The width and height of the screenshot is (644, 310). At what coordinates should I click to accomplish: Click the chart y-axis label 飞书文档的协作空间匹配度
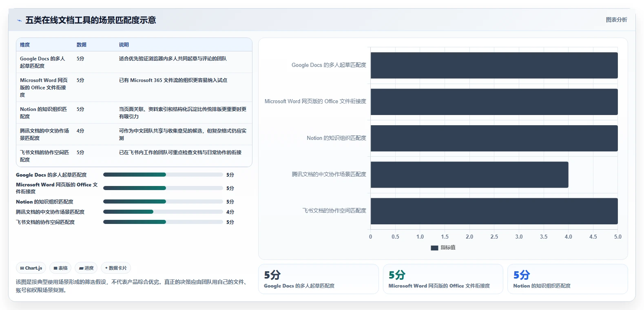pyautogui.click(x=334, y=210)
